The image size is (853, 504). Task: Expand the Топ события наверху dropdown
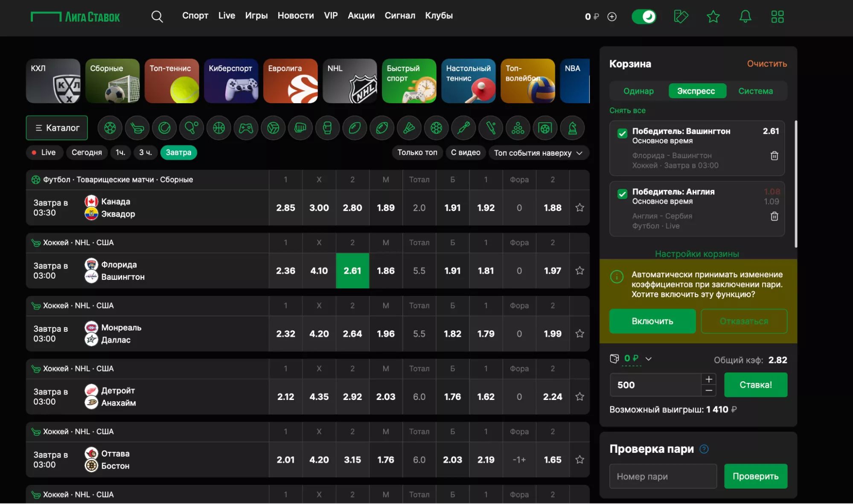[x=538, y=153]
